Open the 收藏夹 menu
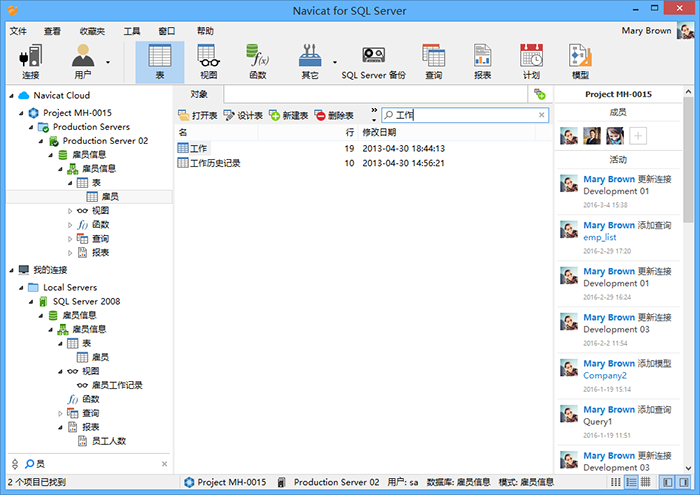Image resolution: width=700 pixels, height=495 pixels. tap(92, 31)
